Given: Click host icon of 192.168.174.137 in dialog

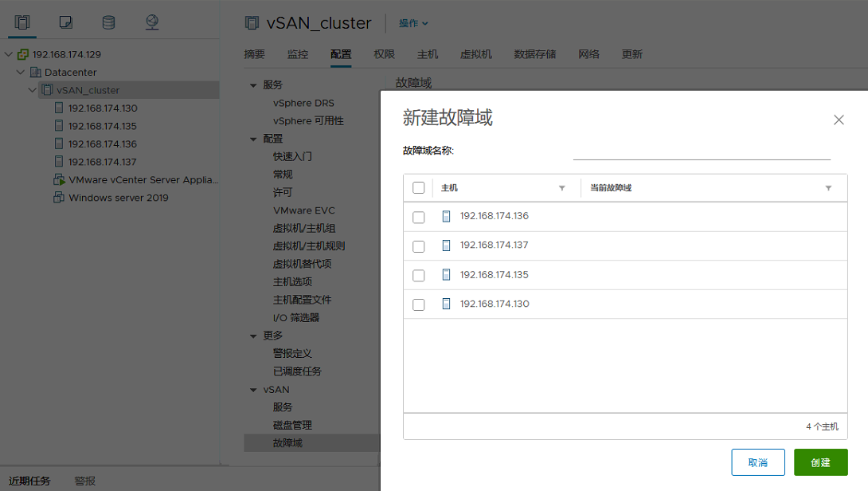Looking at the screenshot, I should click(x=446, y=245).
